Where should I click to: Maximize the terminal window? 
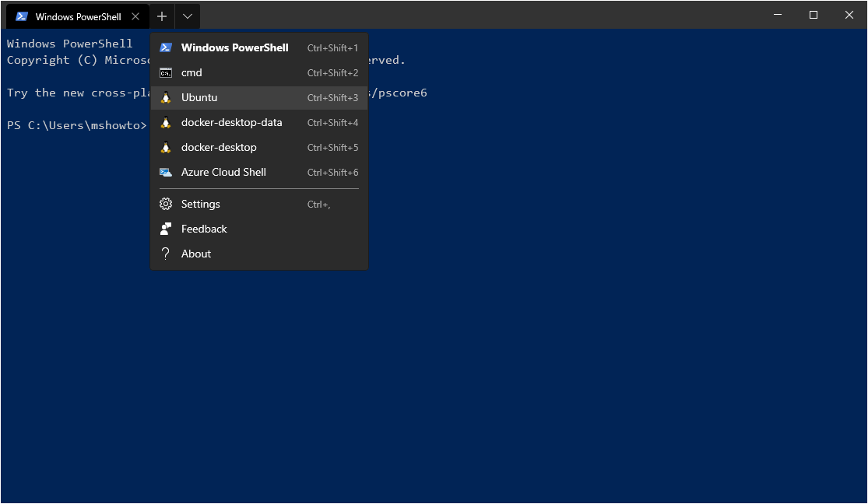[x=814, y=15]
